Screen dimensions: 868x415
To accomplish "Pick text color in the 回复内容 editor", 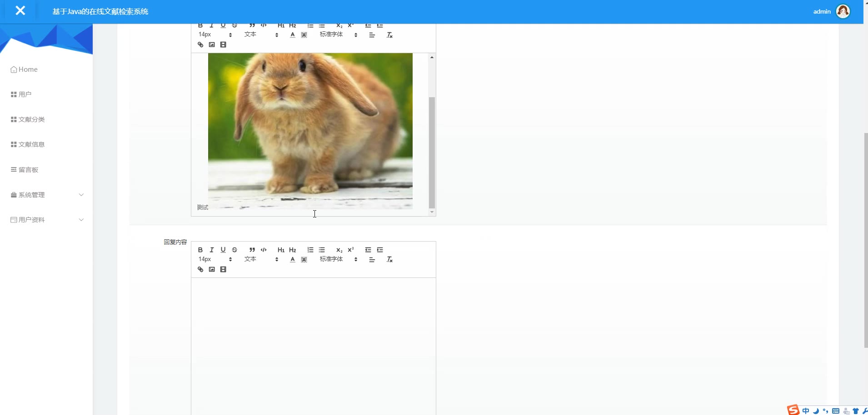I will 293,259.
